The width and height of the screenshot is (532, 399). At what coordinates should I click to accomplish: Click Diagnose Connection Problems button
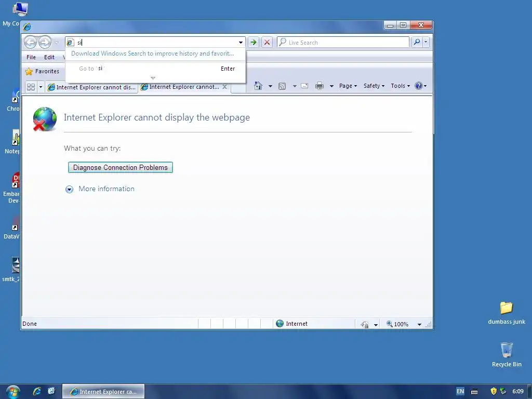pos(121,167)
